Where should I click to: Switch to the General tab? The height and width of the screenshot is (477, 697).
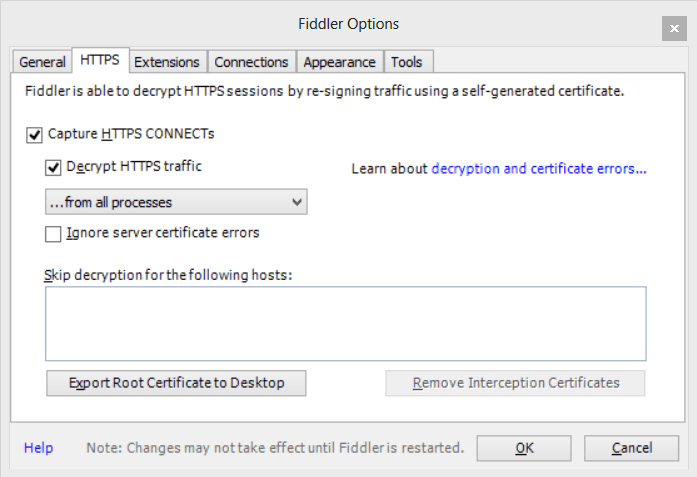[x=42, y=62]
